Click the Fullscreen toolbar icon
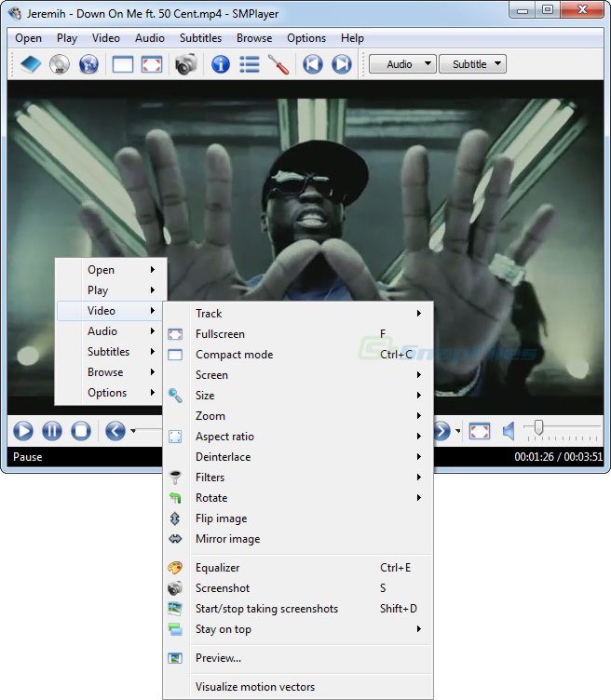The height and width of the screenshot is (700, 611). (x=152, y=64)
